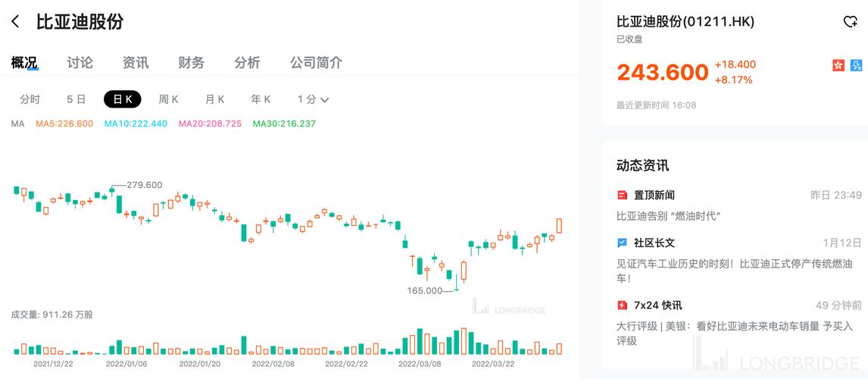Viewport: 868px width, 379px height.
Task: Open 大行评级 美银 news flash
Action: coord(735,333)
